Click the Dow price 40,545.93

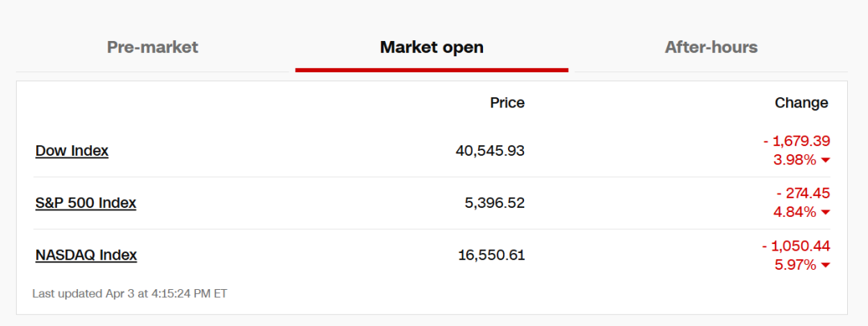coord(490,151)
